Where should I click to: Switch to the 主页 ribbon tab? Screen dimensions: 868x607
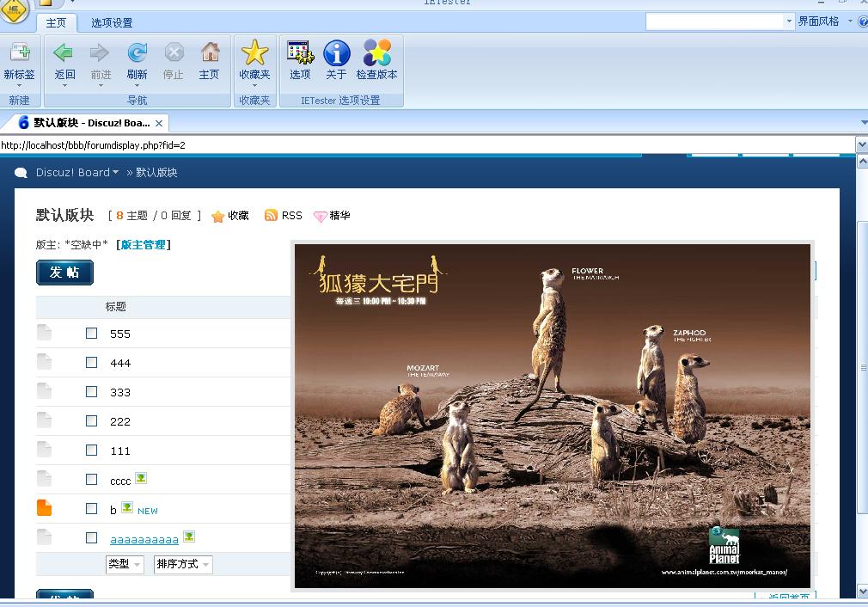click(56, 22)
